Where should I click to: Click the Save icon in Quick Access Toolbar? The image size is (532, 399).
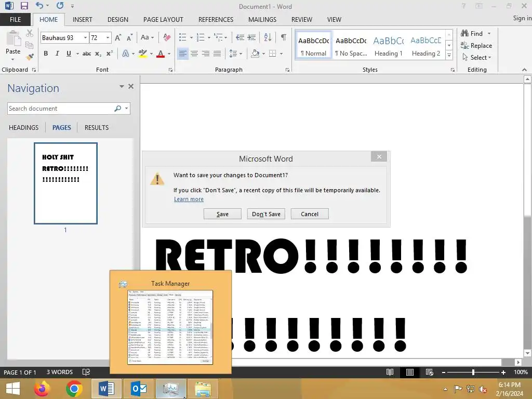(24, 6)
